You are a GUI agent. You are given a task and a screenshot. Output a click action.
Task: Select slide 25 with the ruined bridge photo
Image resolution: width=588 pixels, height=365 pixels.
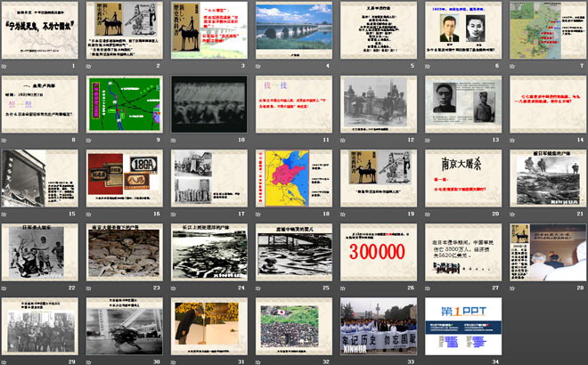point(294,252)
